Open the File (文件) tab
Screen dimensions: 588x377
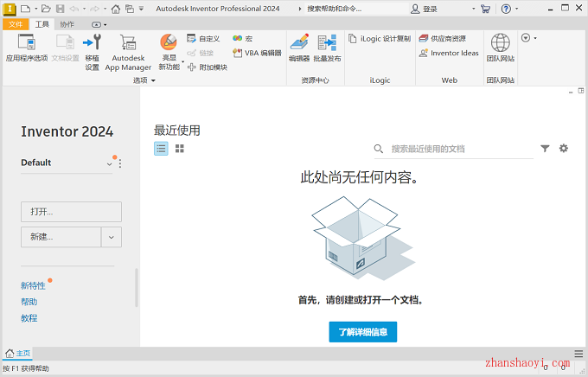[16, 24]
